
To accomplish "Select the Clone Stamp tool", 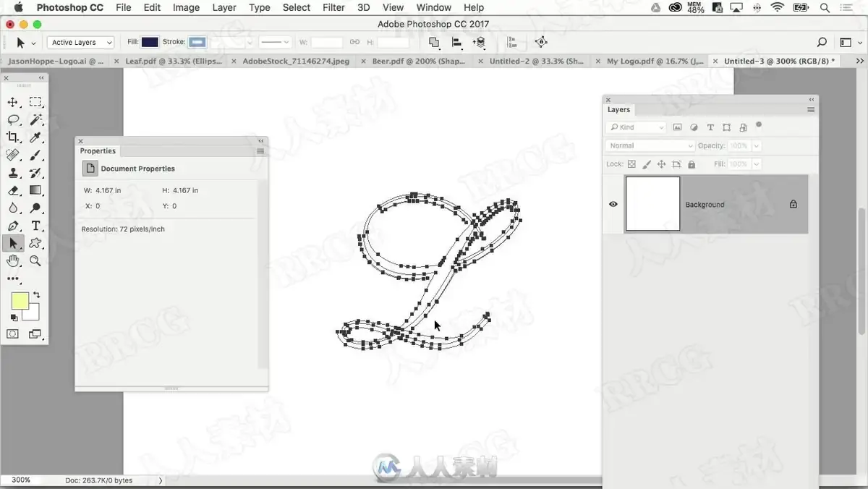I will [13, 173].
